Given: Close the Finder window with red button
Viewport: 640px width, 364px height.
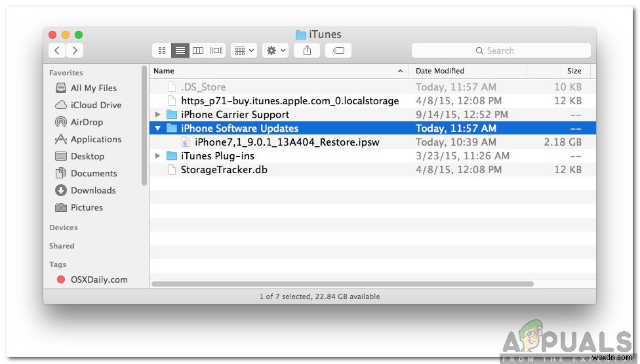Looking at the screenshot, I should [x=52, y=35].
